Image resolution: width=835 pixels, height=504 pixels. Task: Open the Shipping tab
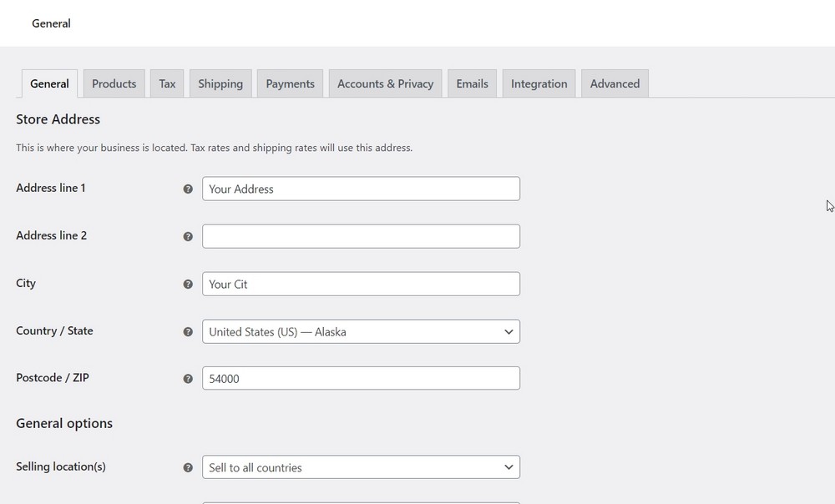220,83
